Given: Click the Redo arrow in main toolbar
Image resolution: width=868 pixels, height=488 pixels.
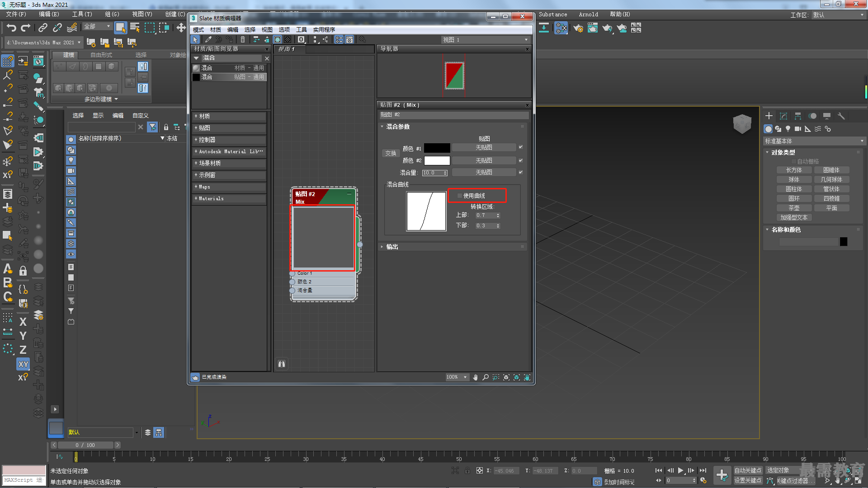Looking at the screenshot, I should 26,28.
